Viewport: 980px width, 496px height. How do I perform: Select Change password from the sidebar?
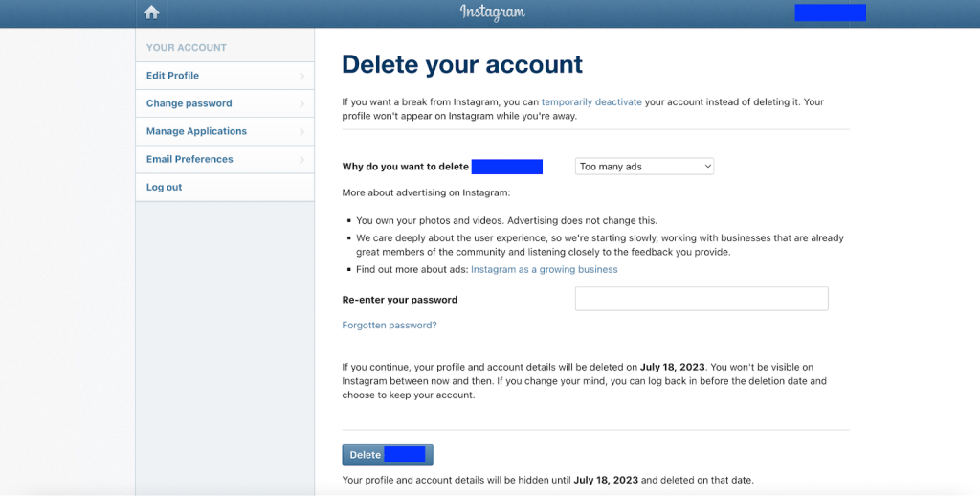(189, 103)
